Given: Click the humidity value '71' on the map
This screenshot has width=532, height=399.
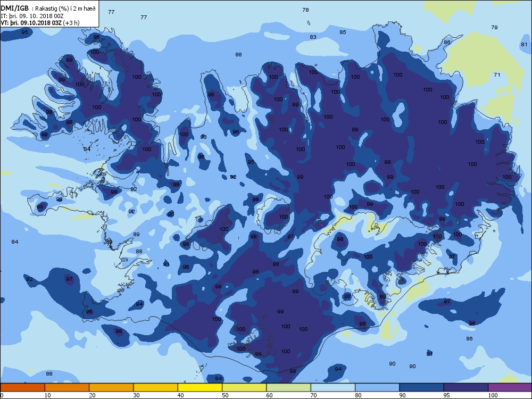Looking at the screenshot, I should pyautogui.click(x=497, y=74).
